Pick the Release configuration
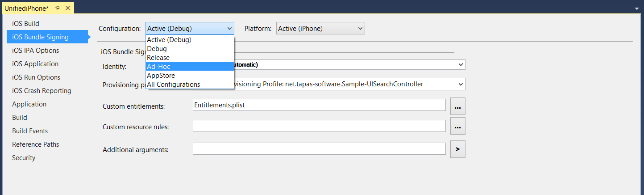Screen dimensions: 644x195 tap(190, 57)
